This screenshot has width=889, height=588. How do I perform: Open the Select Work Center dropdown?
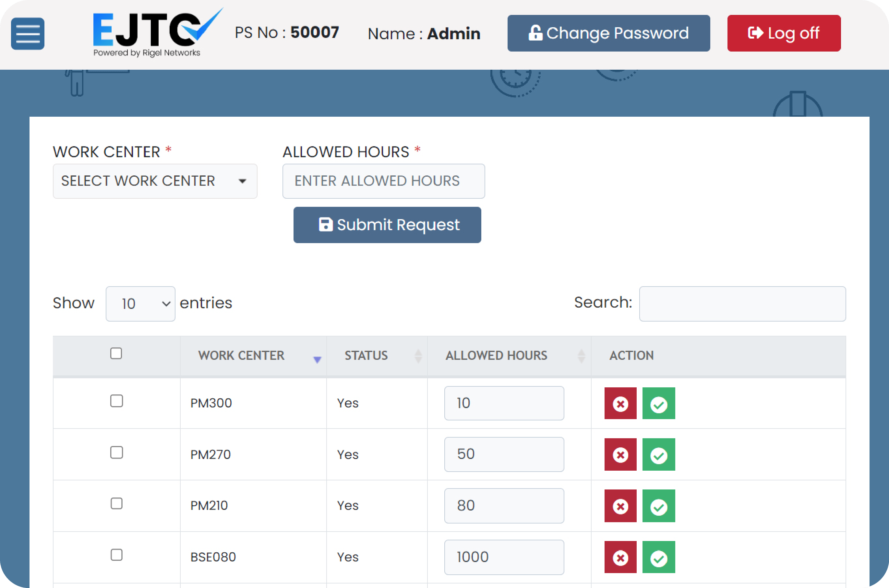click(x=155, y=181)
